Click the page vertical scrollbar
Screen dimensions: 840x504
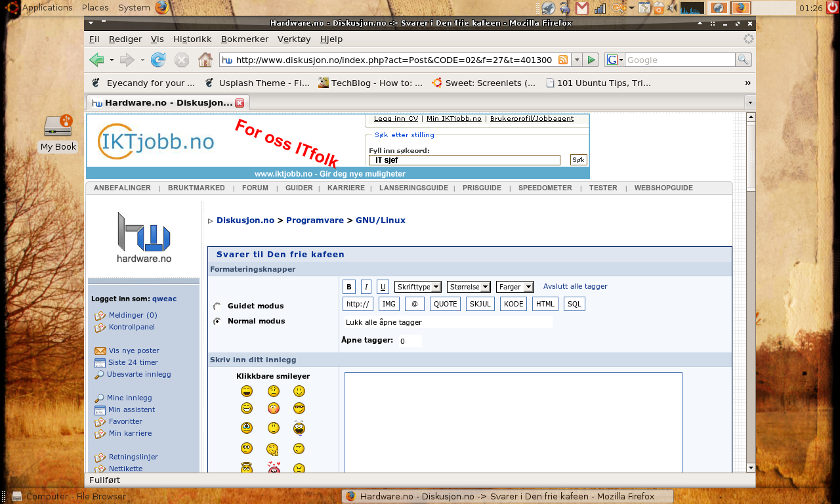[751, 292]
